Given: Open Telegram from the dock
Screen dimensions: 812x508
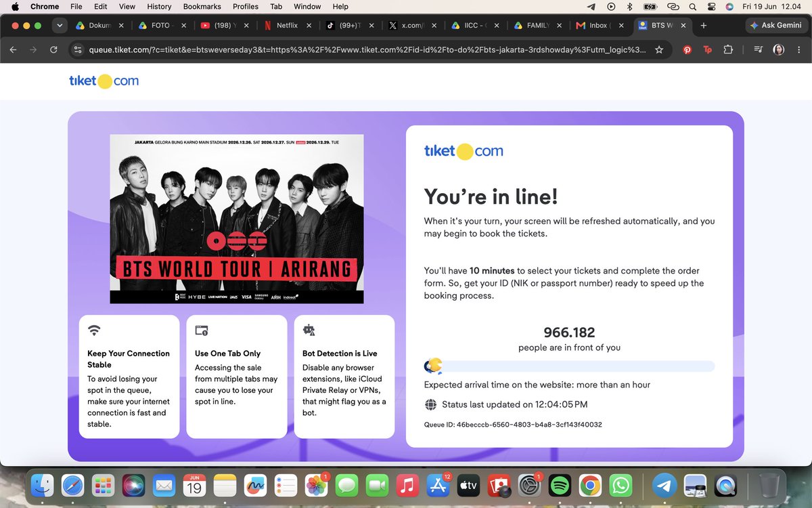Looking at the screenshot, I should (664, 485).
